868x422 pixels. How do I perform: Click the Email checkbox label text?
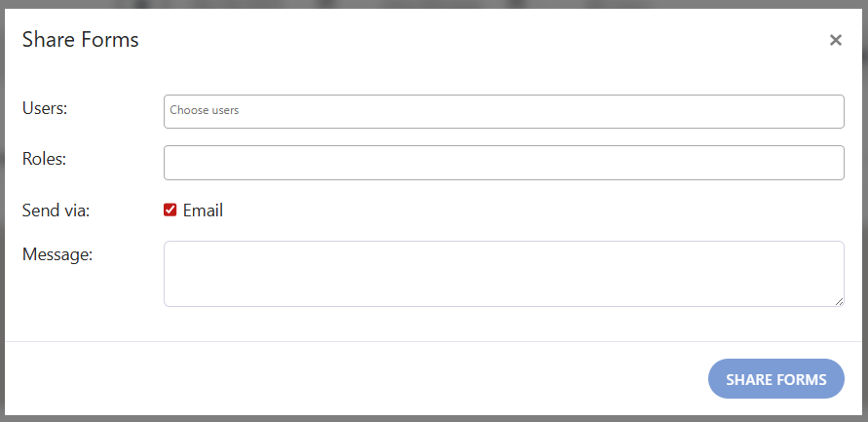click(x=203, y=210)
